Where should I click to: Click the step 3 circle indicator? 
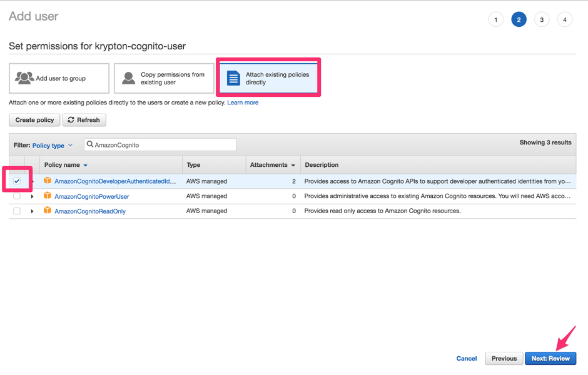(x=542, y=20)
